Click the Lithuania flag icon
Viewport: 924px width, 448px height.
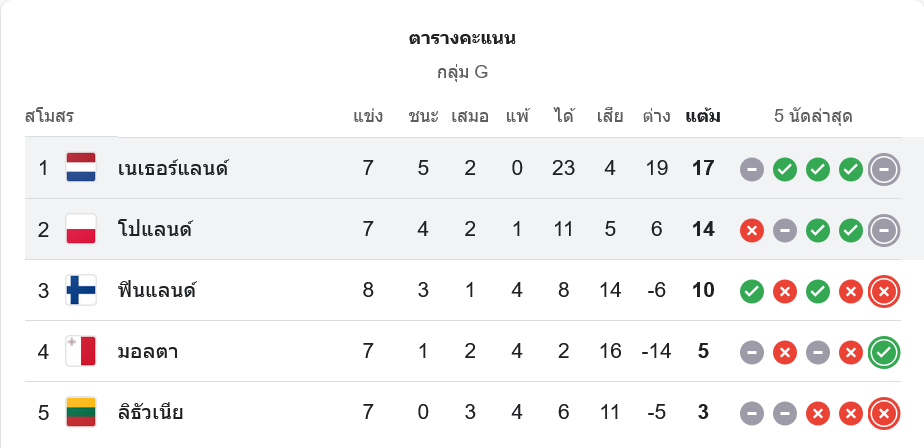pyautogui.click(x=81, y=412)
